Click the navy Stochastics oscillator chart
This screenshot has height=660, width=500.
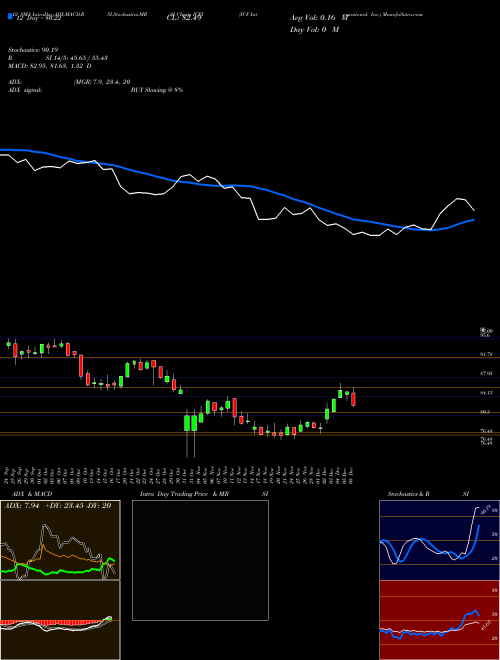pyautogui.click(x=439, y=540)
